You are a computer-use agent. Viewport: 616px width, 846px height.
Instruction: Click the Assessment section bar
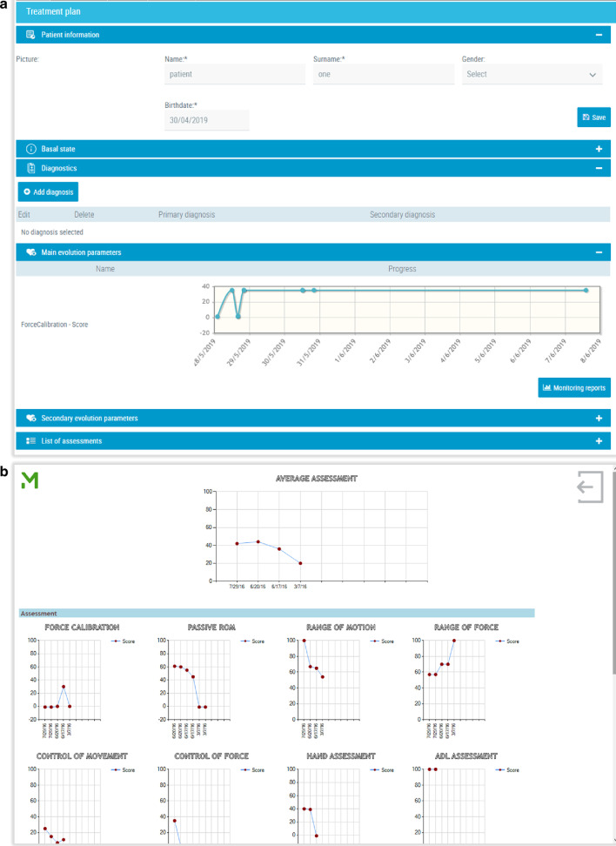(x=277, y=614)
